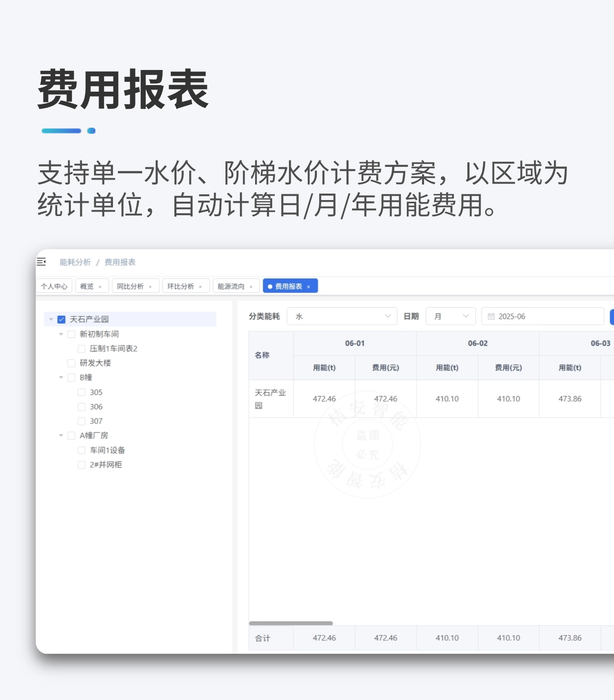
Task: Check the A幢厂房 checkbox
Action: [71, 435]
